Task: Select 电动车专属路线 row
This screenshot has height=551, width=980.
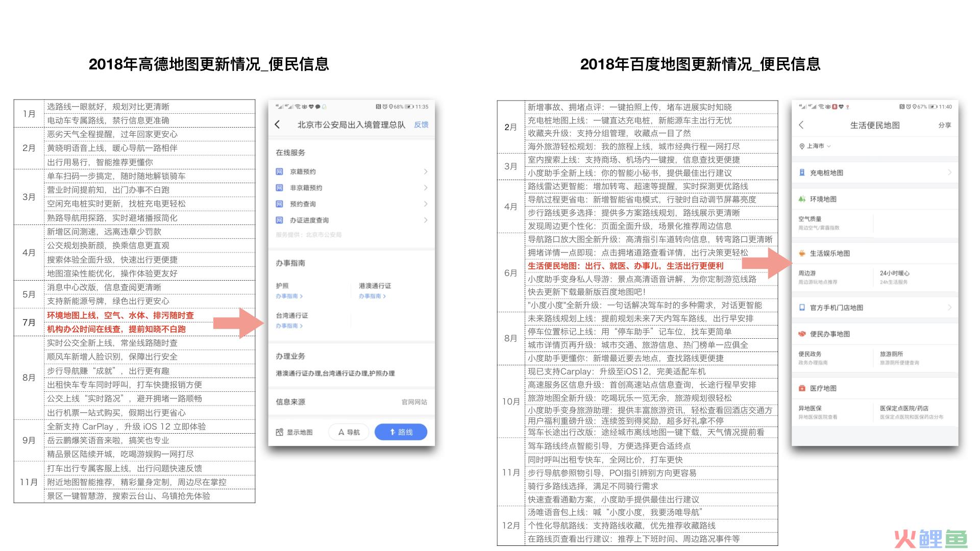Action: pyautogui.click(x=150, y=120)
